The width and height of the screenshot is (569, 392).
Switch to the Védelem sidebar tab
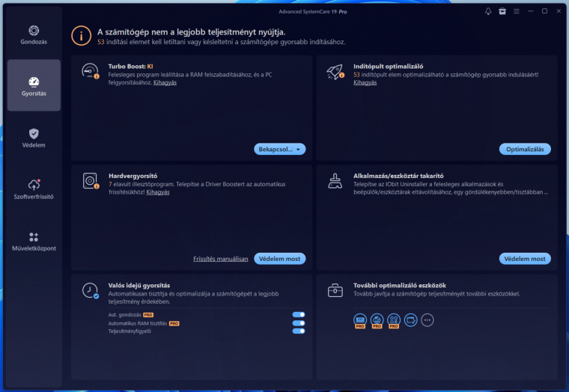(x=34, y=138)
